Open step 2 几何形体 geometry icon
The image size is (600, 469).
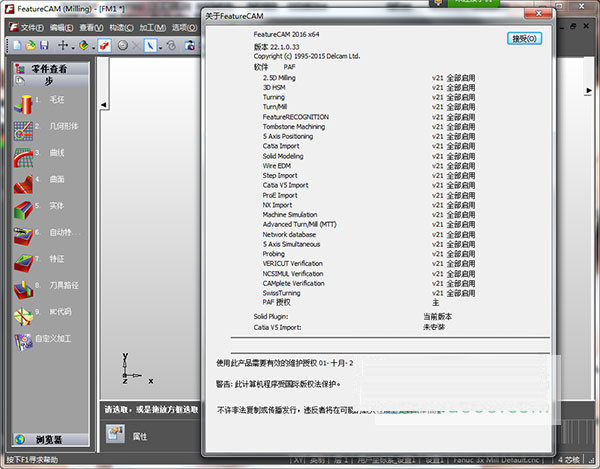(23, 131)
